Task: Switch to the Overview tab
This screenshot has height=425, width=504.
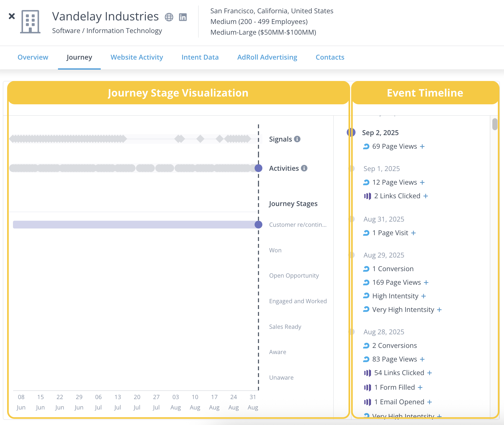Action: (x=33, y=57)
